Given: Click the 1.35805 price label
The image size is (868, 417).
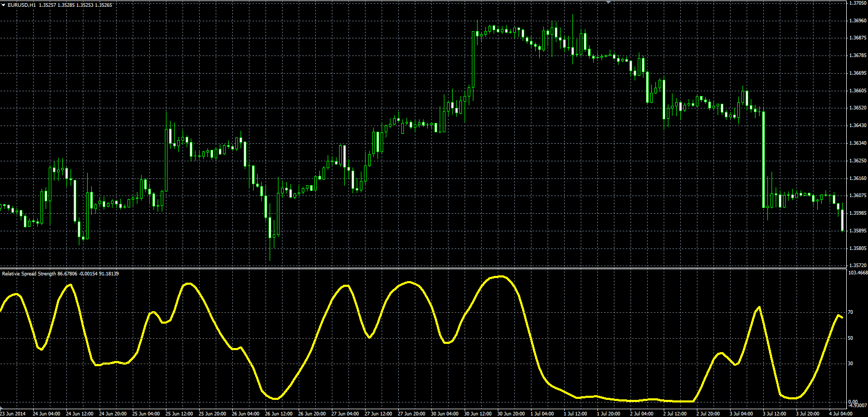Looking at the screenshot, I should (858, 248).
